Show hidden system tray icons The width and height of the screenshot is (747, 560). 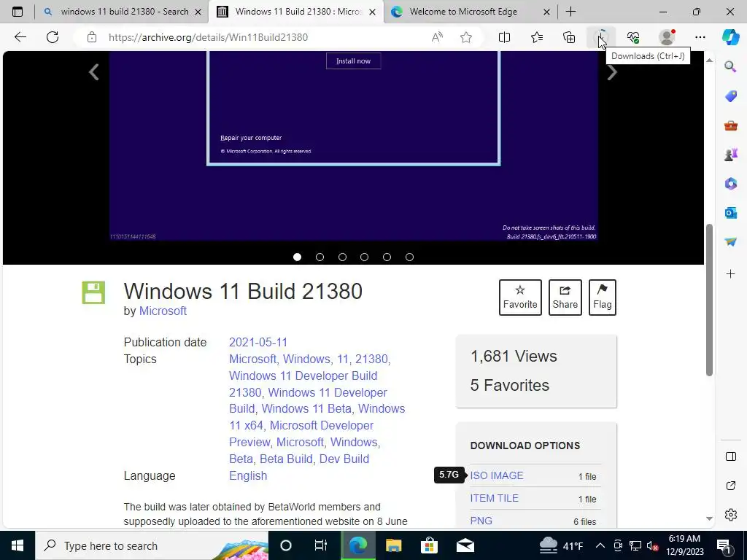600,545
